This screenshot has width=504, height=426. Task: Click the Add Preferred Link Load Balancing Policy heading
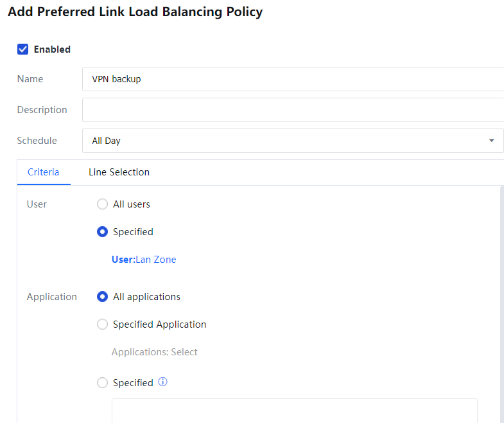click(135, 12)
